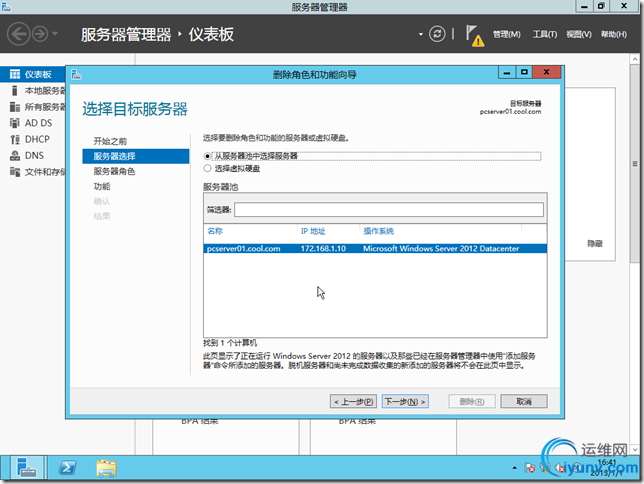Click the 上一步(P) button
This screenshot has width=644, height=484.
click(x=353, y=401)
